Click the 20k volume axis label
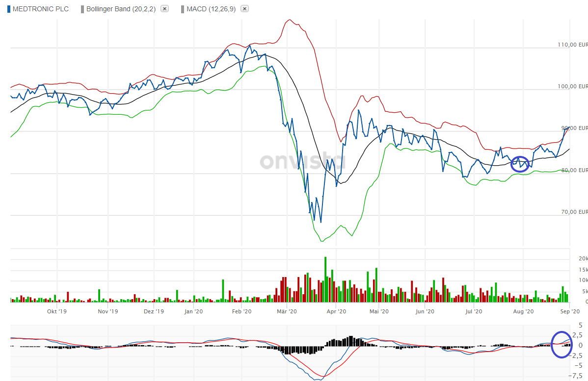Viewport: 588px width, 381px height. [x=583, y=258]
